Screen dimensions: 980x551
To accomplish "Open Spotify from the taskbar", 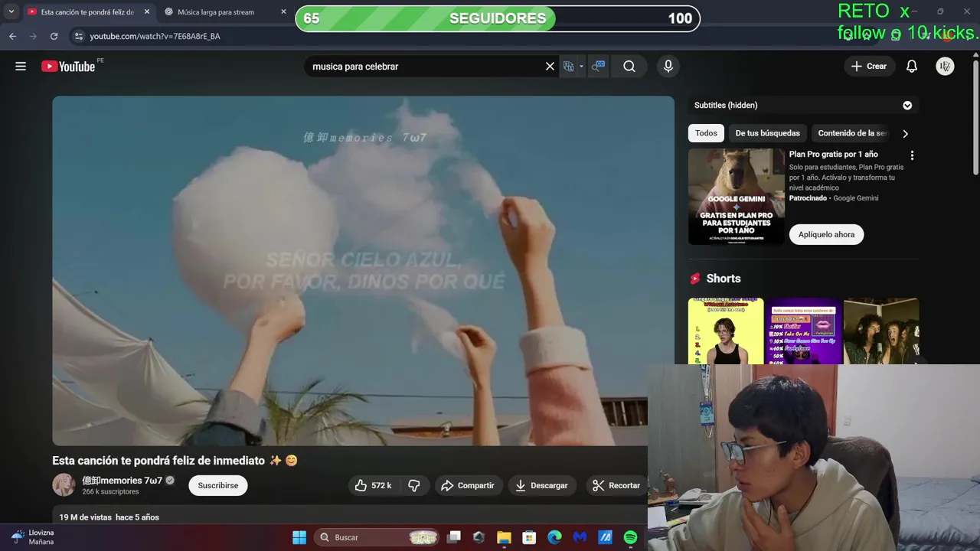I will coord(630,537).
